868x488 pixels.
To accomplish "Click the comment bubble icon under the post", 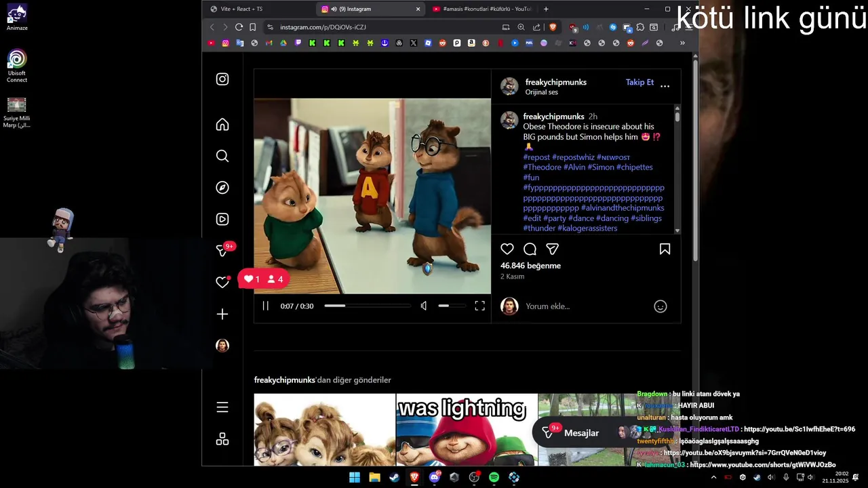I will [x=530, y=249].
